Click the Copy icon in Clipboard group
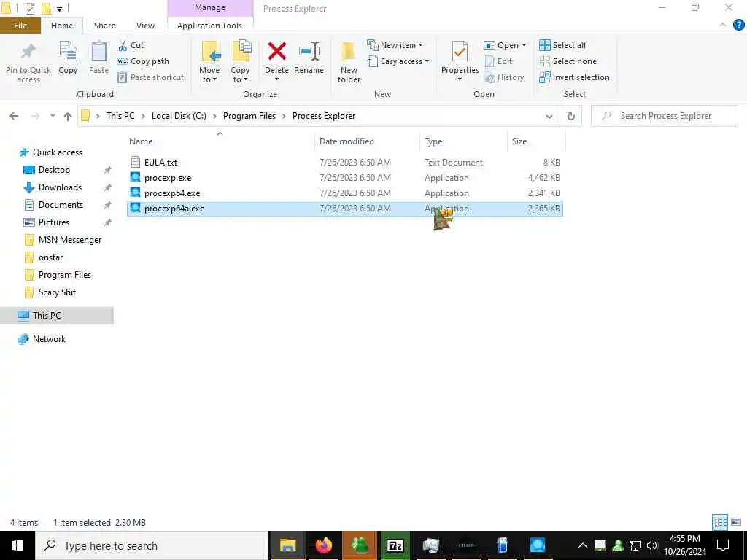Viewport: 747px width, 560px height. [x=68, y=52]
